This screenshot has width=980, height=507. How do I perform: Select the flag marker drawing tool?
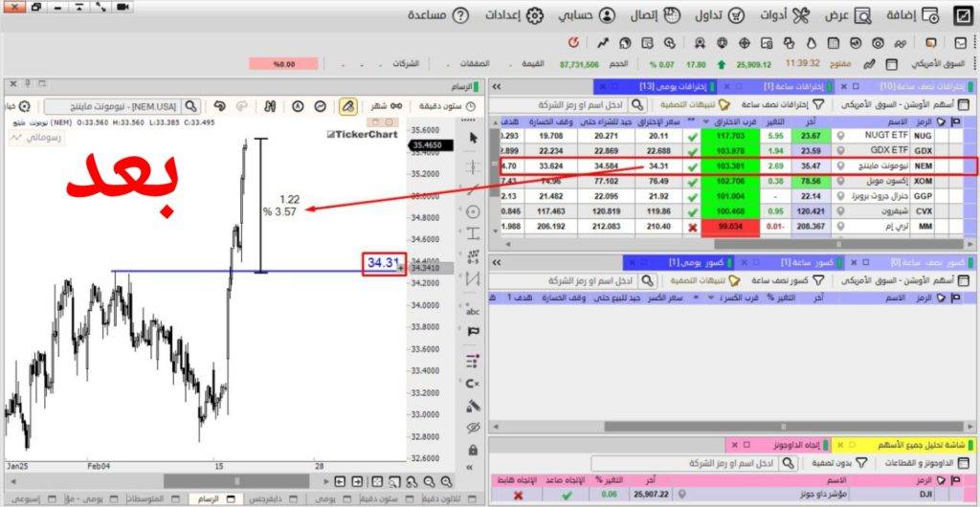(473, 332)
